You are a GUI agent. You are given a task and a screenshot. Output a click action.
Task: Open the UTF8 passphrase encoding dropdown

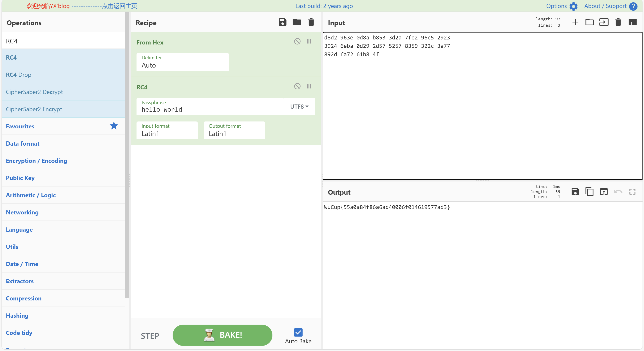click(x=299, y=107)
